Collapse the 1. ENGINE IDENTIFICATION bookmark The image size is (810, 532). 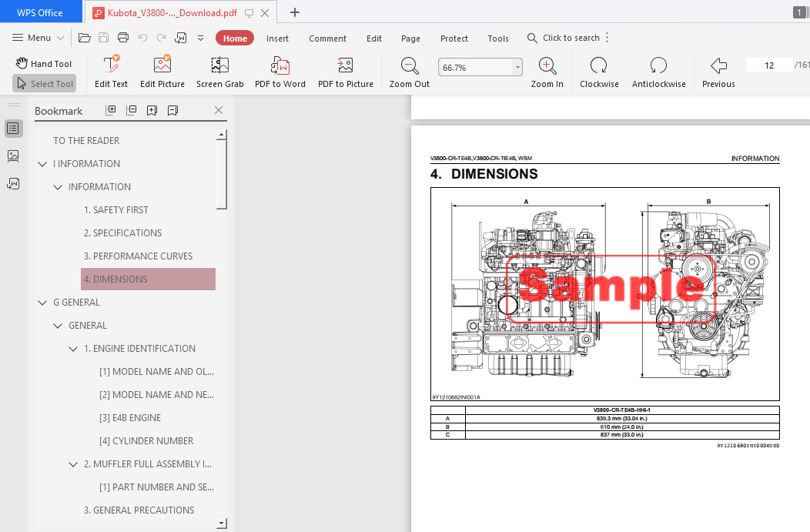73,350
